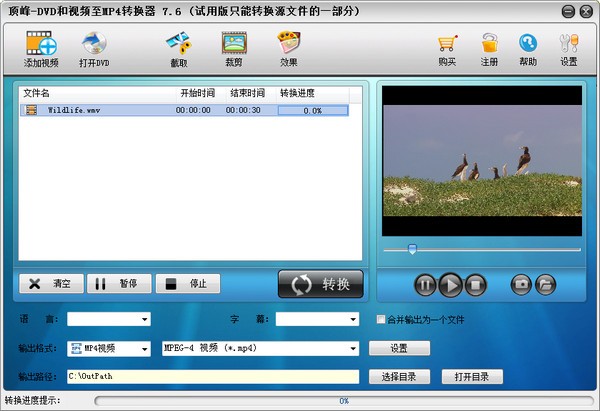The image size is (600, 411).
Task: Click the Add Video (添加视频) icon
Action: 41,45
